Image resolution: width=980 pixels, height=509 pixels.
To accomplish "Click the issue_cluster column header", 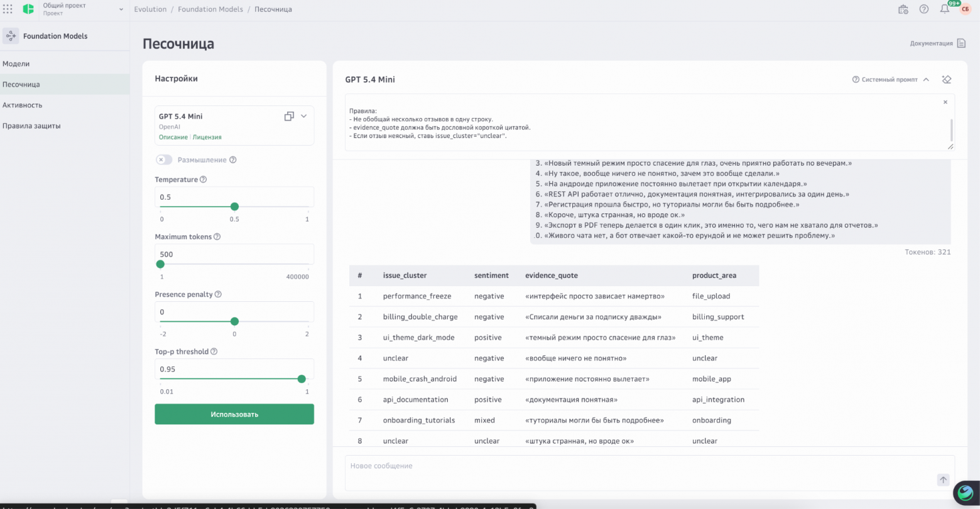I will click(x=405, y=276).
